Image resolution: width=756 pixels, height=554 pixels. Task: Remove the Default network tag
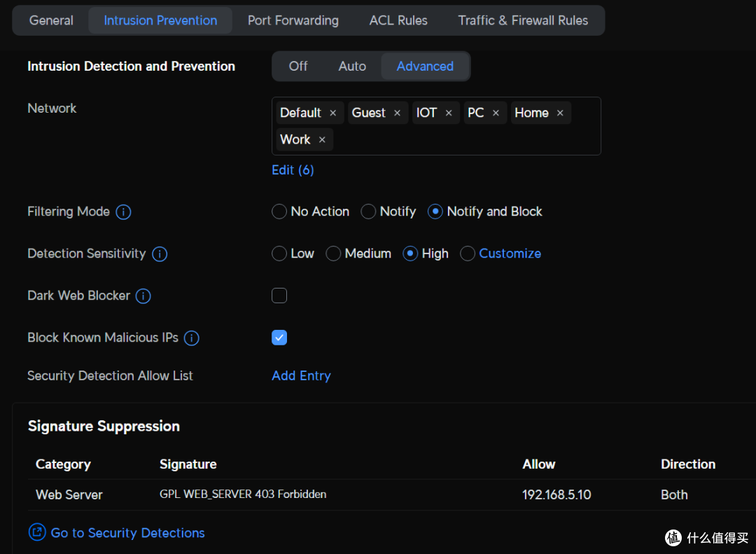coord(332,113)
